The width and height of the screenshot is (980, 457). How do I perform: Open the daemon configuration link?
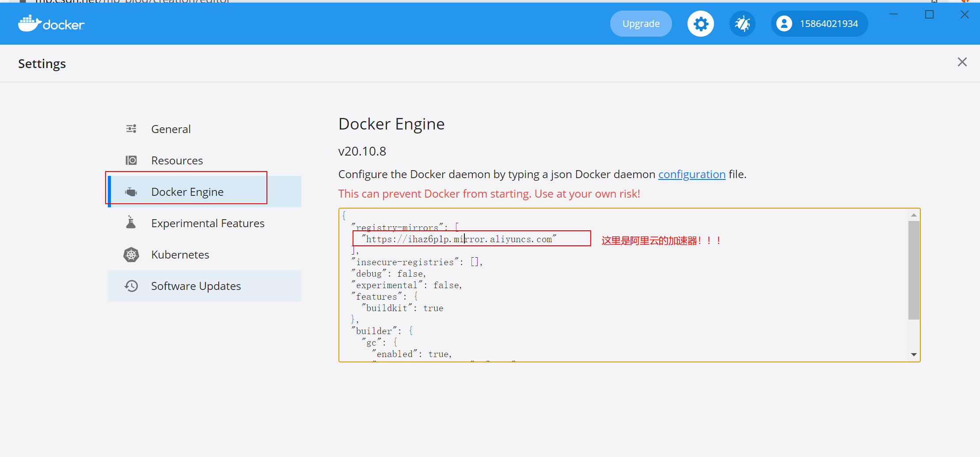coord(691,174)
